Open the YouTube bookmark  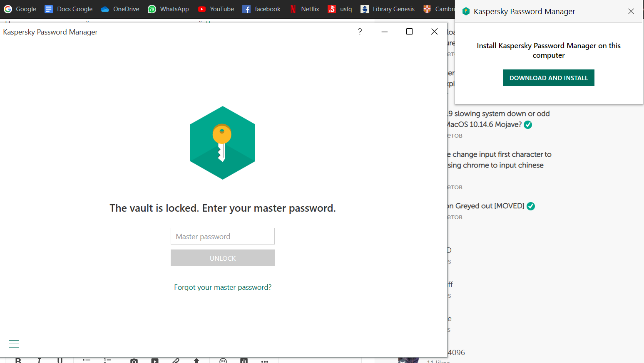point(216,9)
